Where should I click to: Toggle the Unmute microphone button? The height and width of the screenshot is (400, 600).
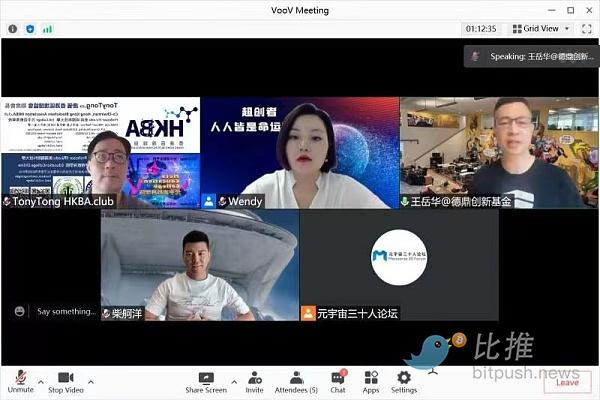(21, 382)
